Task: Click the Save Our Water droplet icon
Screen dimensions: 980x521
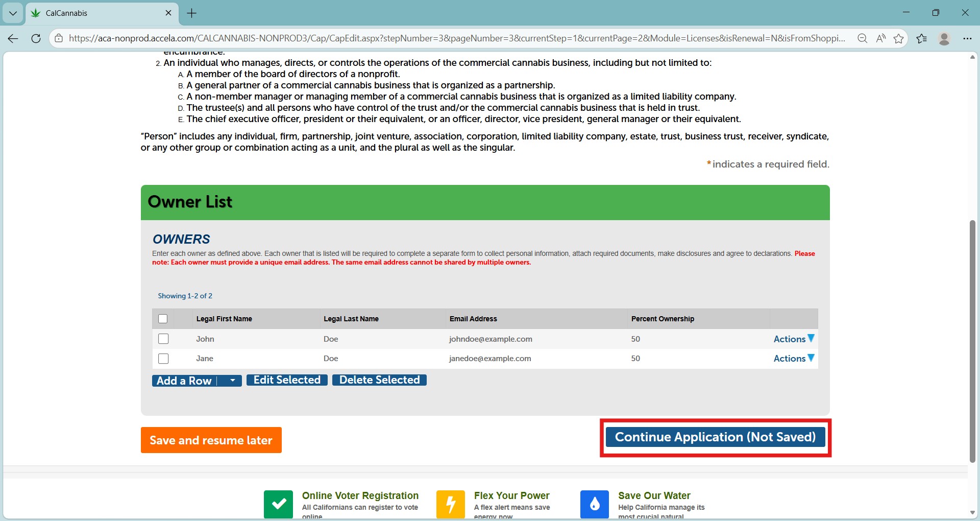Action: pyautogui.click(x=595, y=505)
